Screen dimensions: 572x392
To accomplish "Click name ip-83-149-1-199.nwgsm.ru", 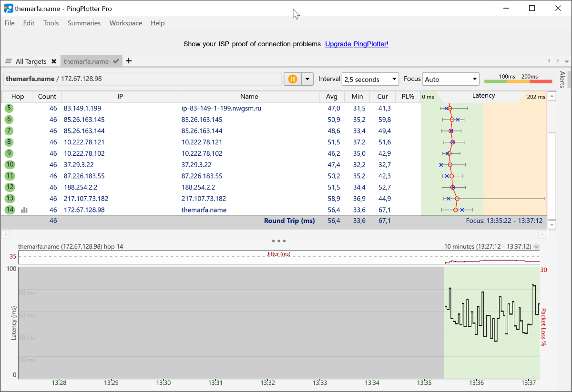I will [x=221, y=109].
